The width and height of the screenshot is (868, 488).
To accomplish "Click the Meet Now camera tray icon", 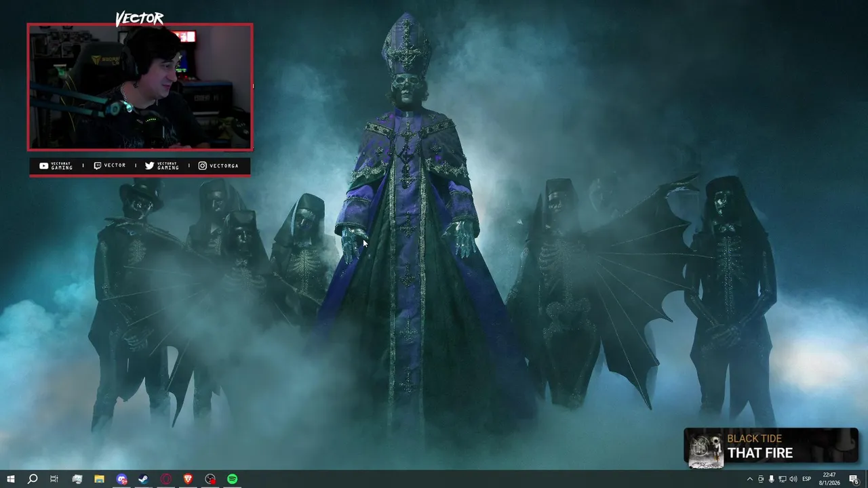I will [760, 479].
